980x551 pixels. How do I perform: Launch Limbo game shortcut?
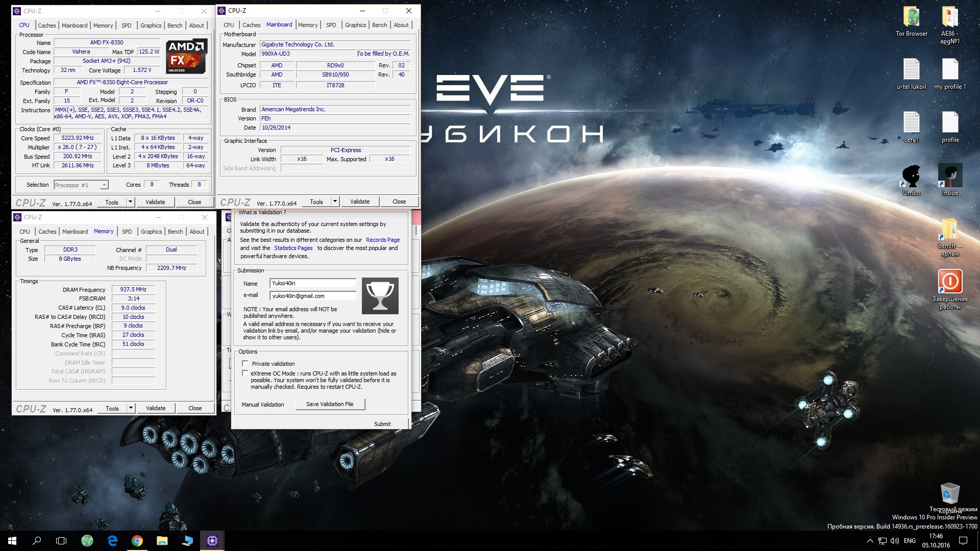coord(911,180)
